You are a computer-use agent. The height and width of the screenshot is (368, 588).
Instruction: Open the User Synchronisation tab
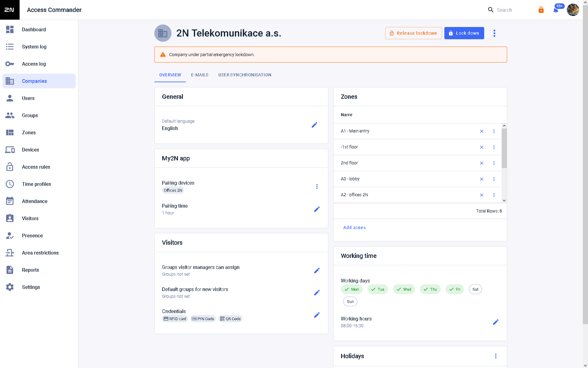coord(245,75)
